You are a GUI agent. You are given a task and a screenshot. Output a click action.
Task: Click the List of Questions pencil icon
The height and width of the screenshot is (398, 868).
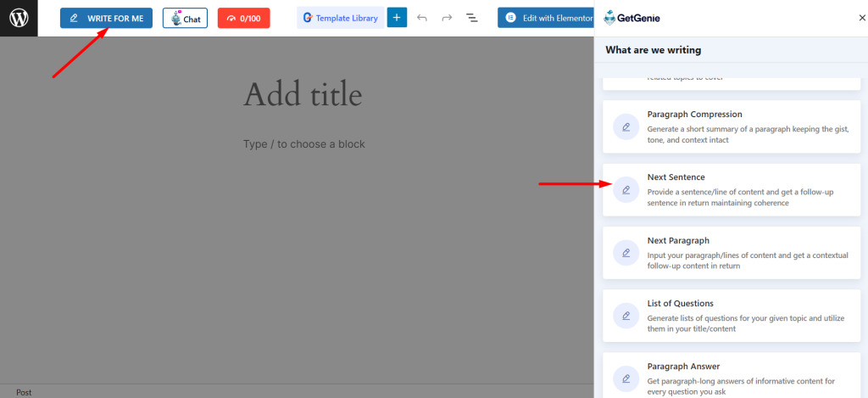click(626, 316)
